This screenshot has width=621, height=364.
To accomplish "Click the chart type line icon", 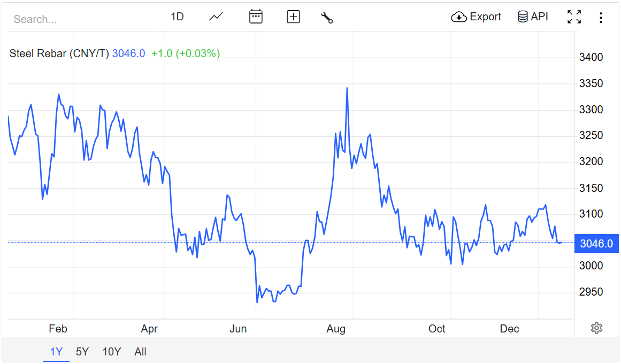I will click(216, 17).
